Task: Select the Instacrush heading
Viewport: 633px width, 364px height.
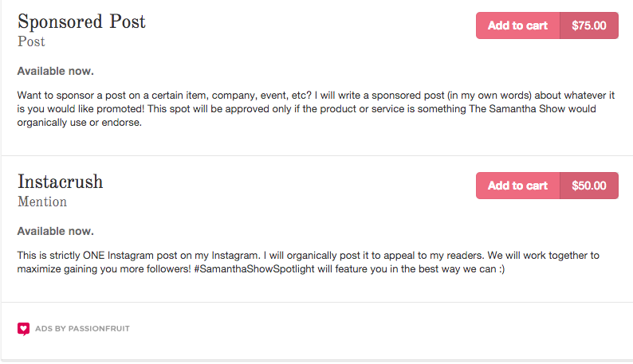Action: click(x=60, y=182)
